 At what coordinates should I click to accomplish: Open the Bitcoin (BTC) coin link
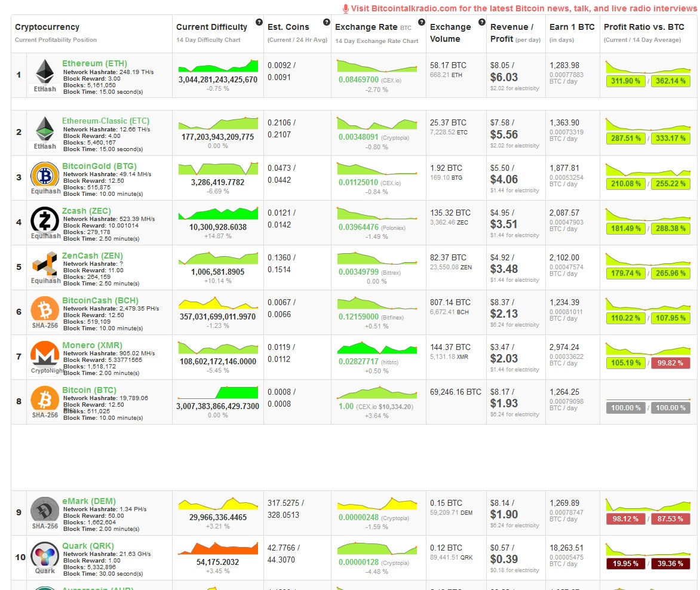[x=89, y=390]
